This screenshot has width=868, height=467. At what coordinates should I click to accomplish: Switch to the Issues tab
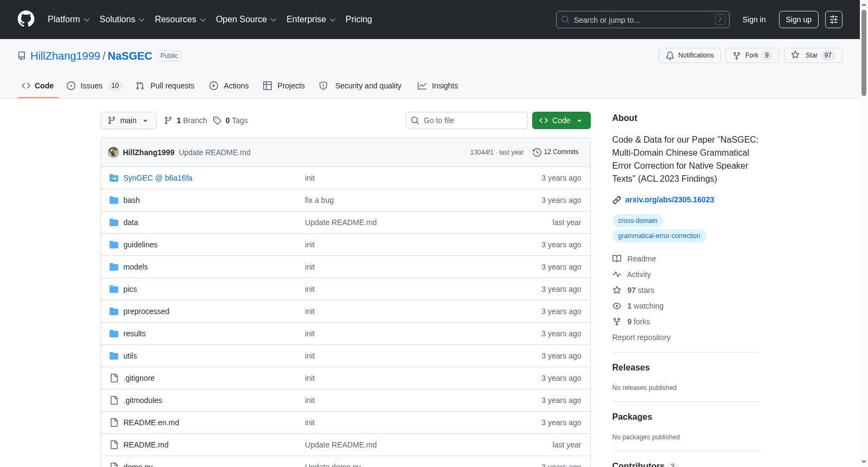click(94, 86)
